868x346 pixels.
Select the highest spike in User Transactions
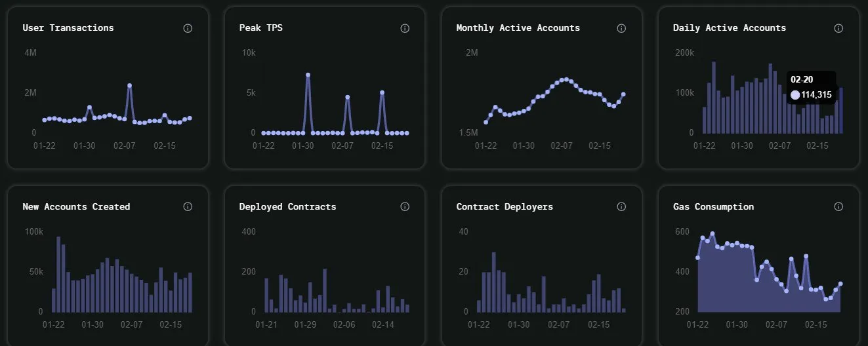pos(130,86)
